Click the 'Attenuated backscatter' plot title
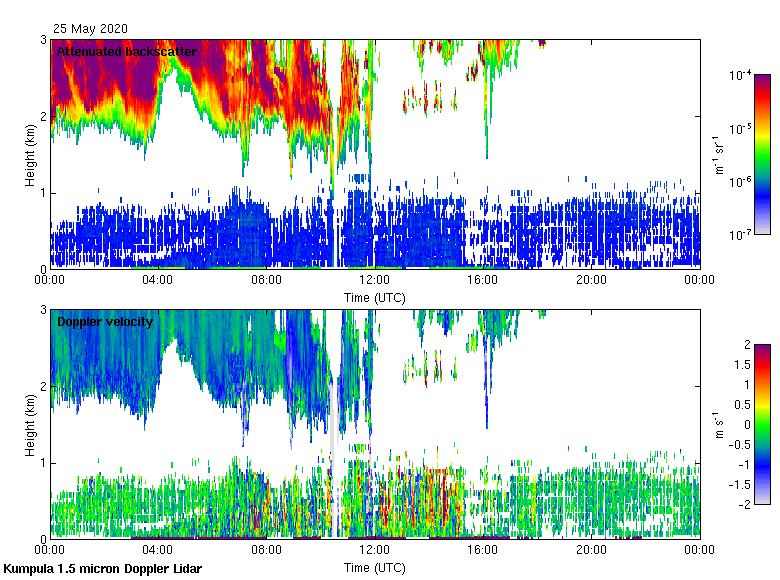 [127, 52]
